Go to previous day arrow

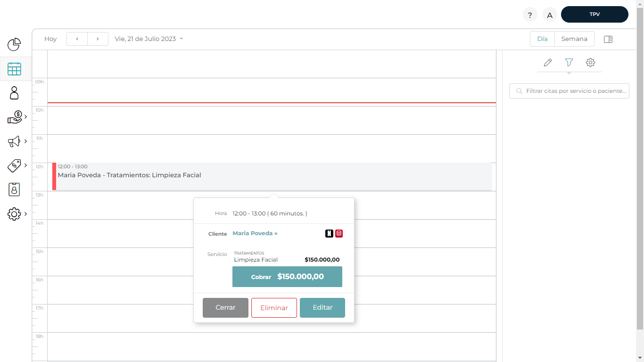pos(77,39)
